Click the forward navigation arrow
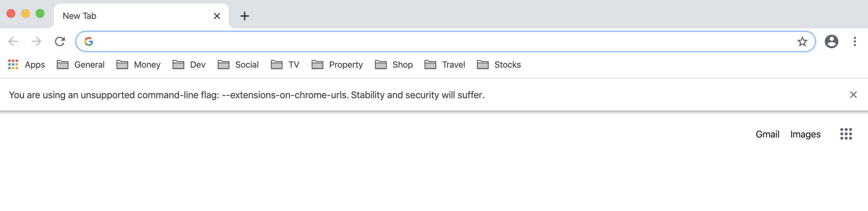This screenshot has height=211, width=868. 36,41
